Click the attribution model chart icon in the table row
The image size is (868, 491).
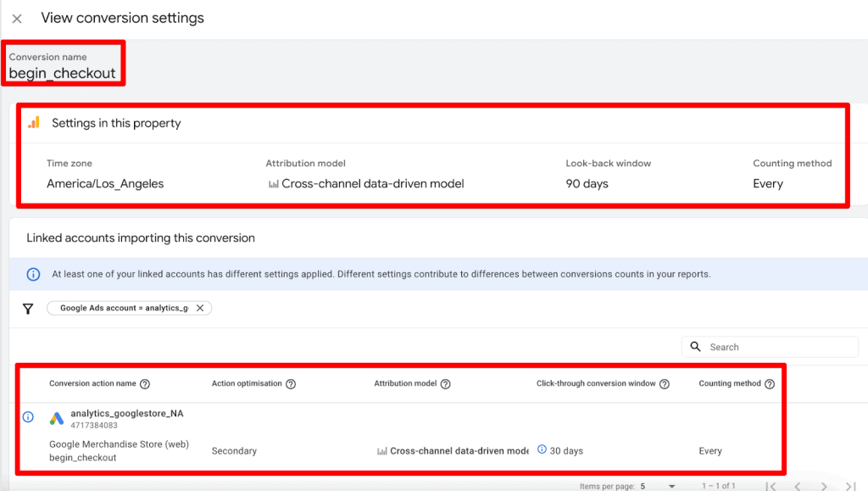[x=382, y=450]
